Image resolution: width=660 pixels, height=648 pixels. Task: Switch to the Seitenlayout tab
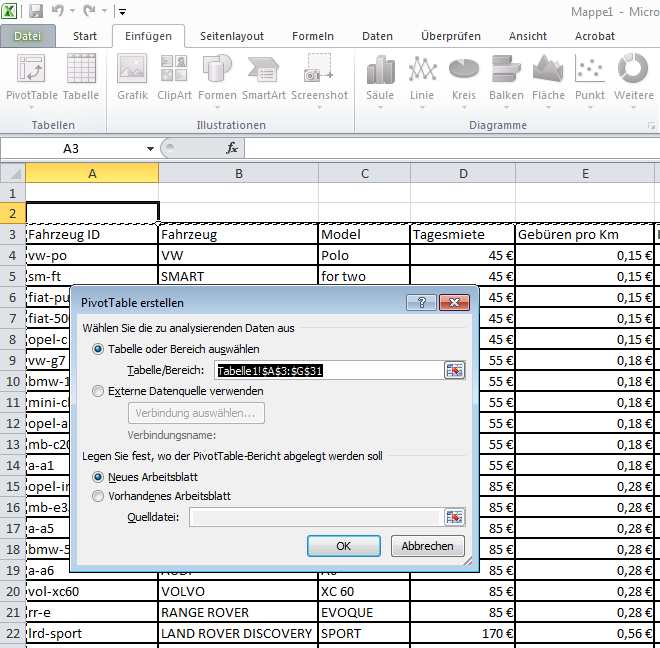[x=232, y=36]
